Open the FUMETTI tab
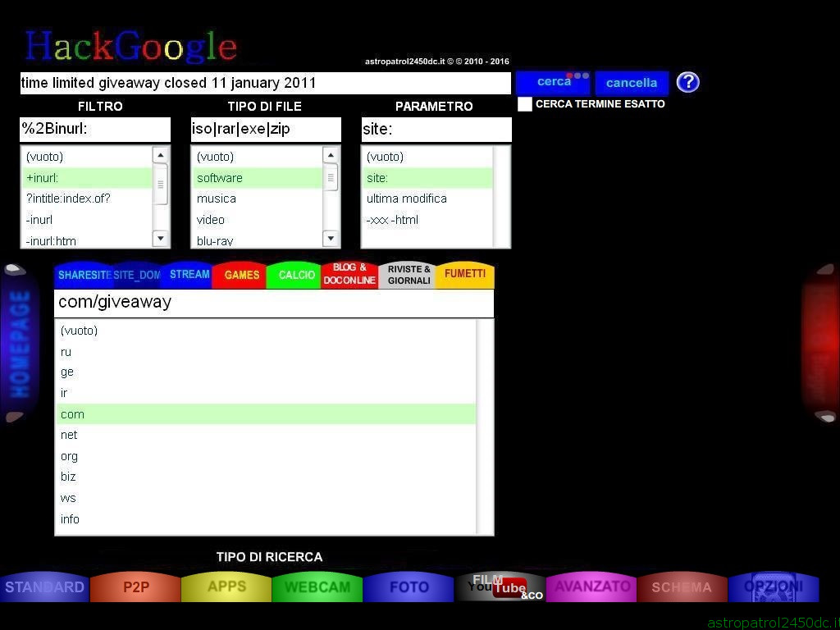 (x=464, y=274)
